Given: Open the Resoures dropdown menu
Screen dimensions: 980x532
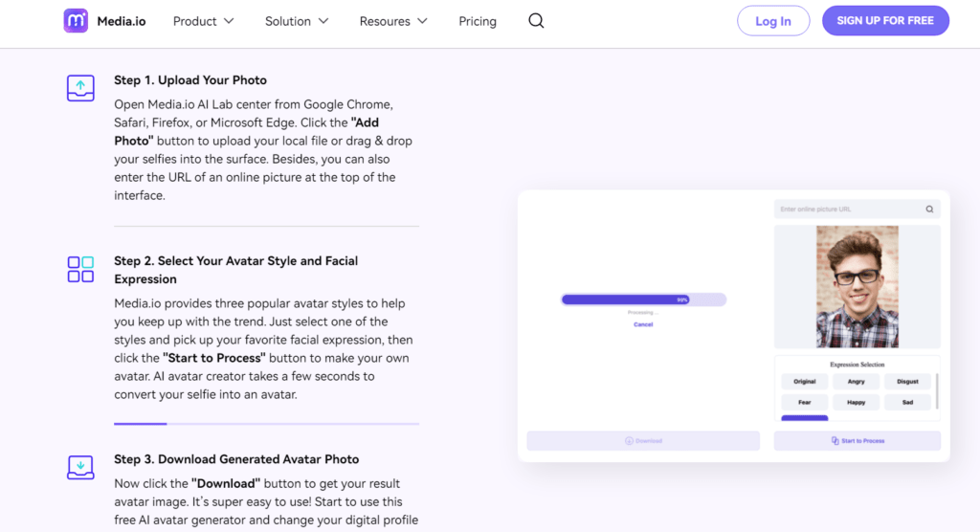Looking at the screenshot, I should (x=392, y=21).
